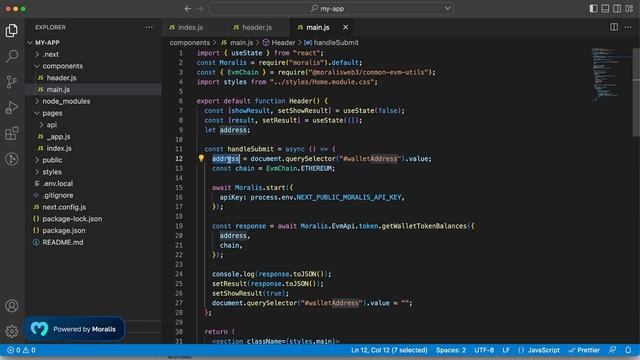Open Run and Debug view
The image size is (640, 360).
point(11,107)
